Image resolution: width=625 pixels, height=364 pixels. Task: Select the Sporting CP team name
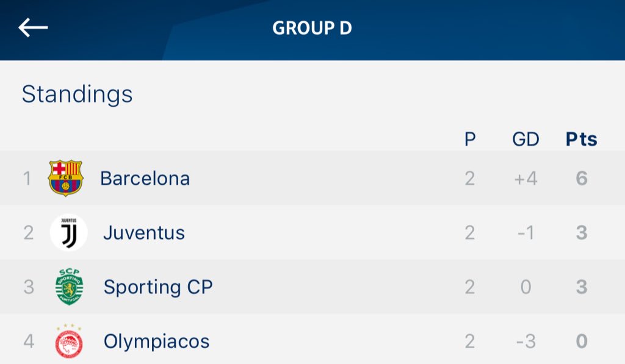(158, 287)
